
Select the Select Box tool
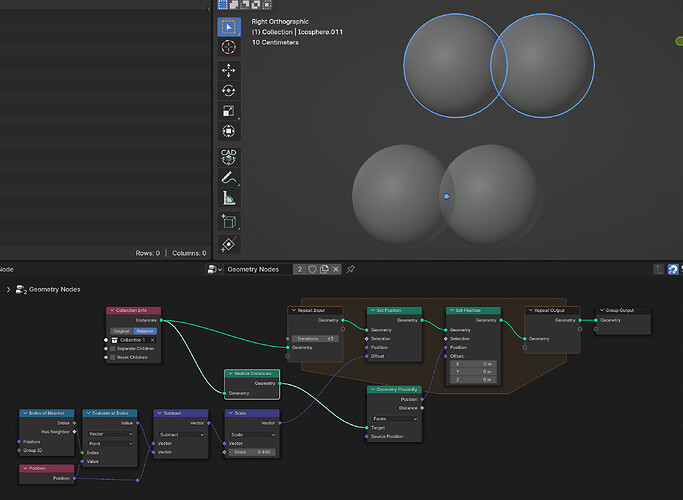(x=229, y=27)
